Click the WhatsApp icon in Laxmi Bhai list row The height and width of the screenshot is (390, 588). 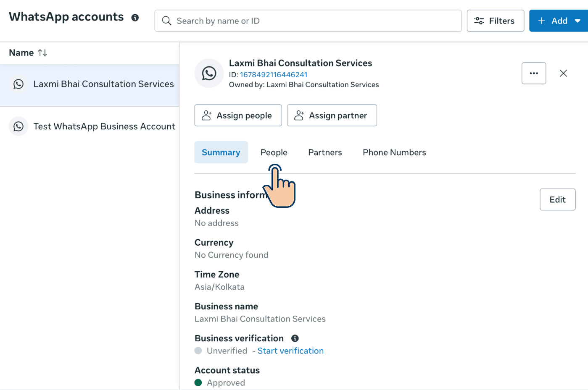coord(18,84)
